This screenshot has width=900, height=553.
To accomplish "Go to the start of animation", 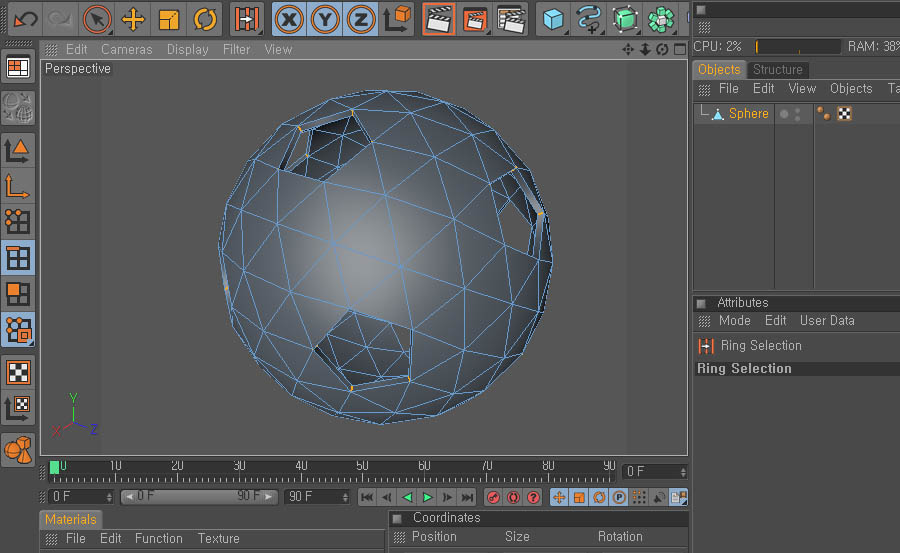I will click(x=367, y=497).
